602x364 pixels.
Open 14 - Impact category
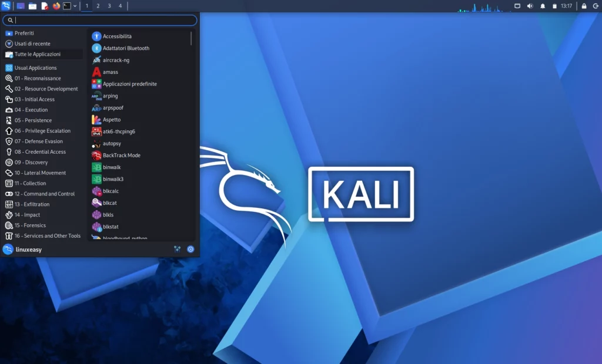[x=43, y=215]
